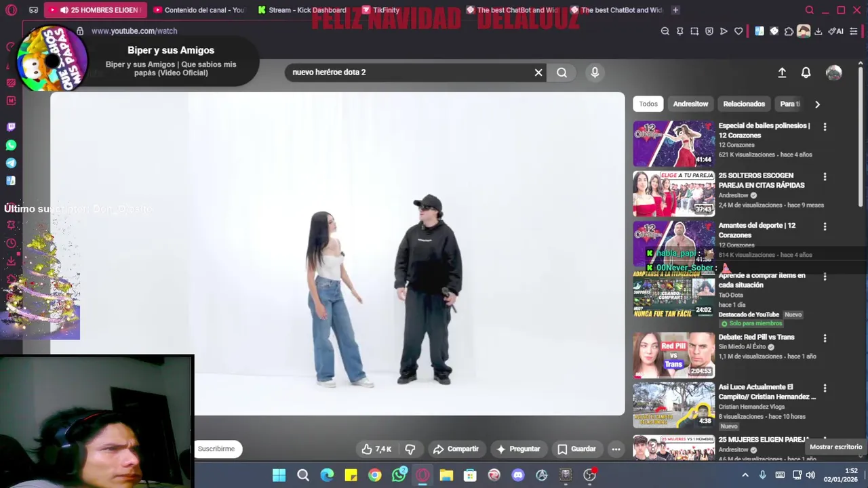Dislike the video with thumbs-down
The image size is (868, 488).
click(x=410, y=449)
